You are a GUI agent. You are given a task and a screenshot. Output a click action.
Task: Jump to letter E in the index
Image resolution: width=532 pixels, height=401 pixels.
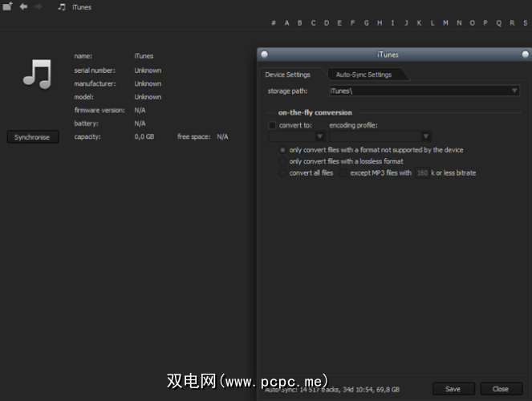click(x=339, y=23)
